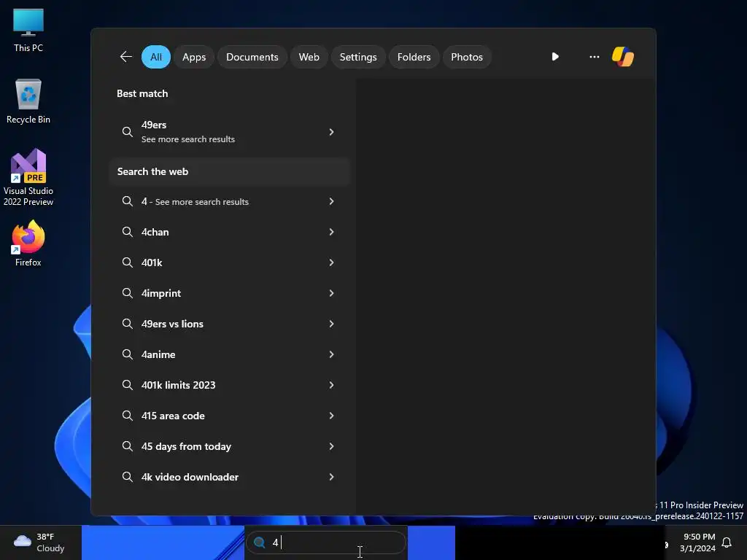Expand the 45 days from today chevron

[x=332, y=446]
